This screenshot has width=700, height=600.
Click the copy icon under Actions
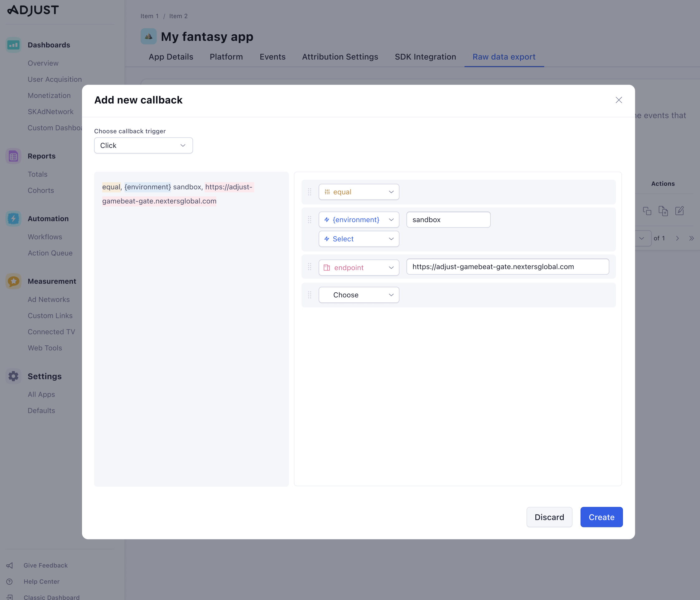point(648,211)
